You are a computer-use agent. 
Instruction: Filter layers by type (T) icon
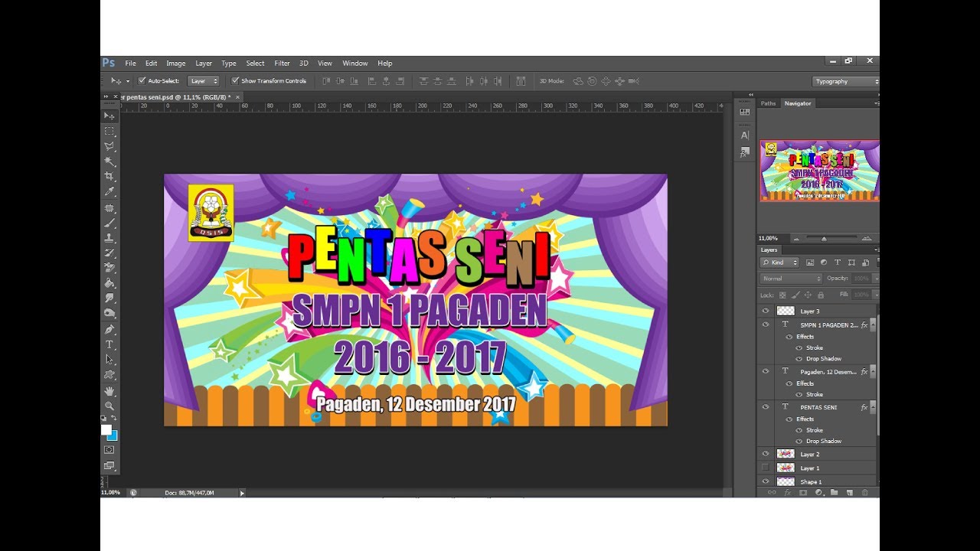[838, 262]
